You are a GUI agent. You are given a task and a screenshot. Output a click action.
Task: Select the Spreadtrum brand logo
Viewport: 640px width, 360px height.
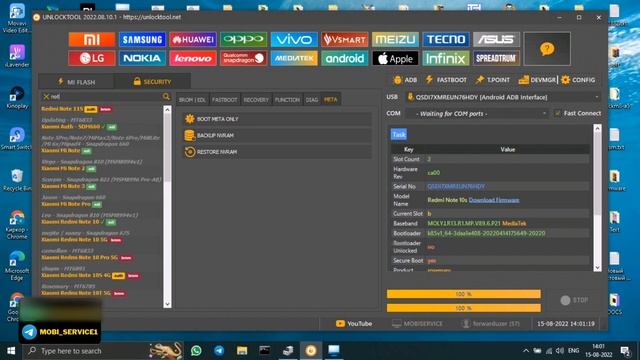tap(496, 58)
